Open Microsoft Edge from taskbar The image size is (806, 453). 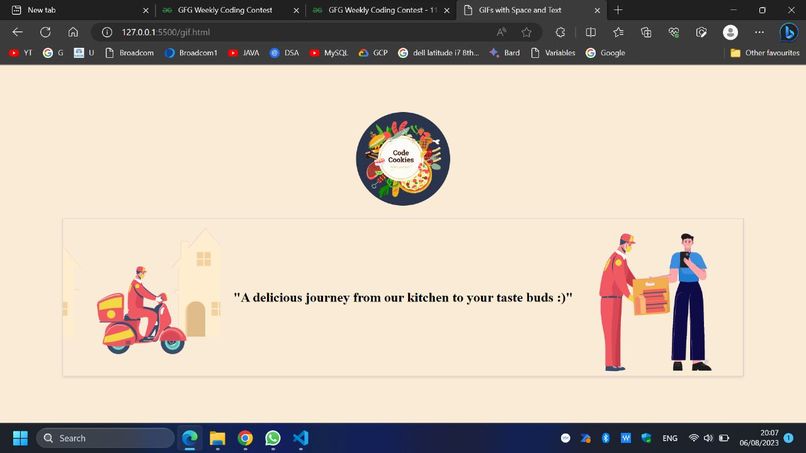(x=190, y=438)
